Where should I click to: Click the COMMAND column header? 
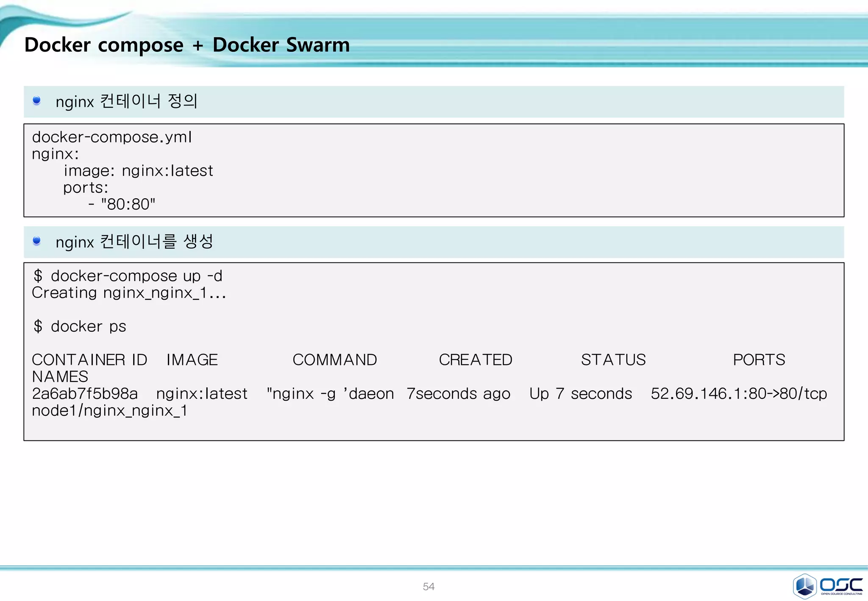coord(335,360)
